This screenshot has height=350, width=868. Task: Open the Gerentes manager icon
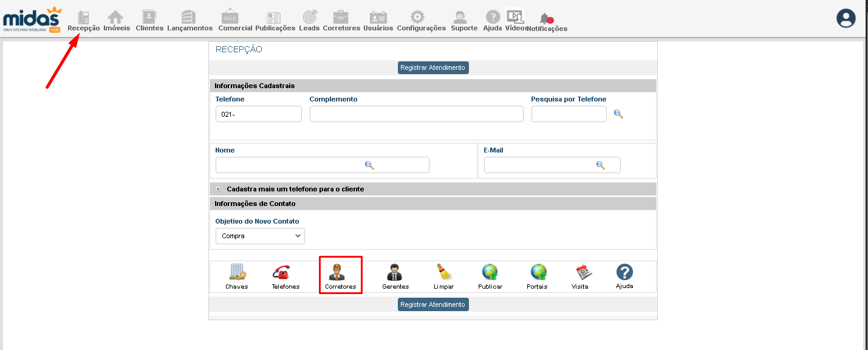click(395, 273)
